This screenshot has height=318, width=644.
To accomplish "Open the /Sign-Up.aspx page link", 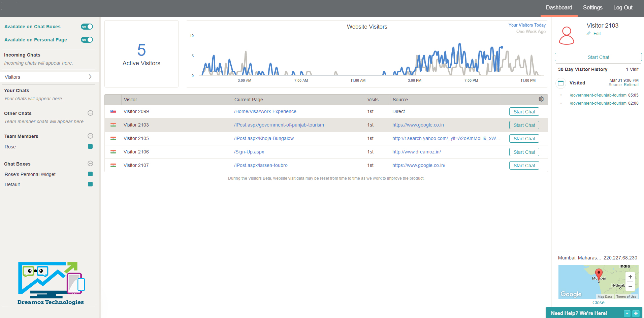I will coord(249,152).
